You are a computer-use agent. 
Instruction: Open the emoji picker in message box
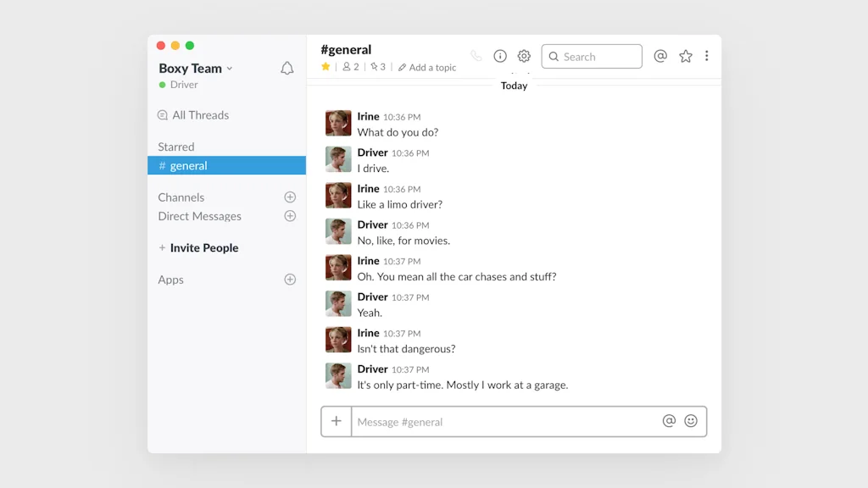tap(691, 421)
